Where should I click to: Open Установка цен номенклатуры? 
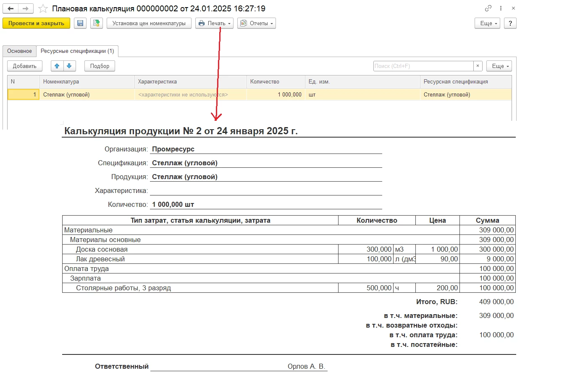point(149,23)
